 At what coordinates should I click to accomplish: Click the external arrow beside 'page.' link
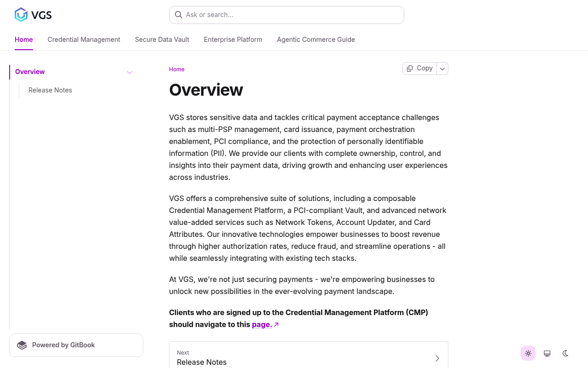277,325
